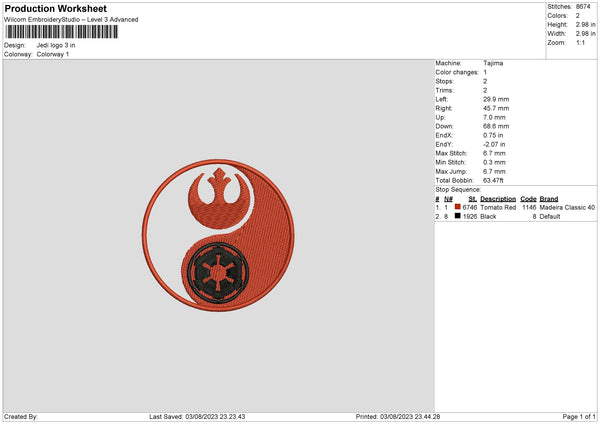Click the 'Production Worksheet' title

[55, 8]
